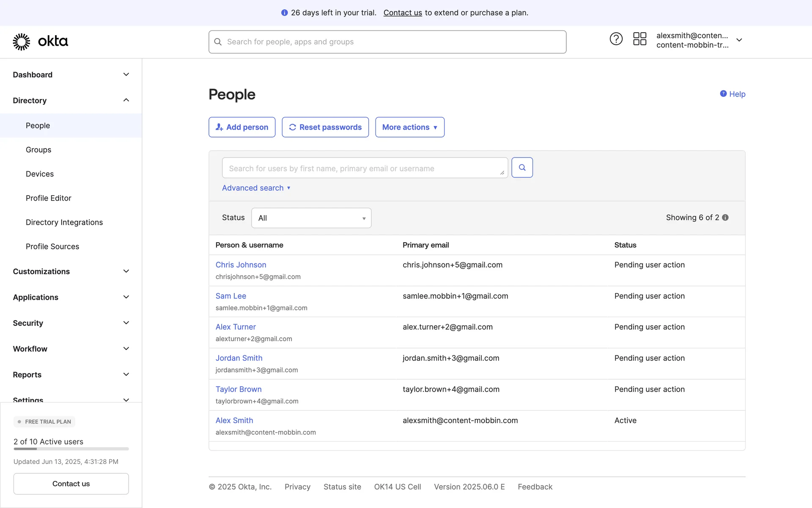Open the apps grid icon
The width and height of the screenshot is (812, 508).
[x=639, y=39]
